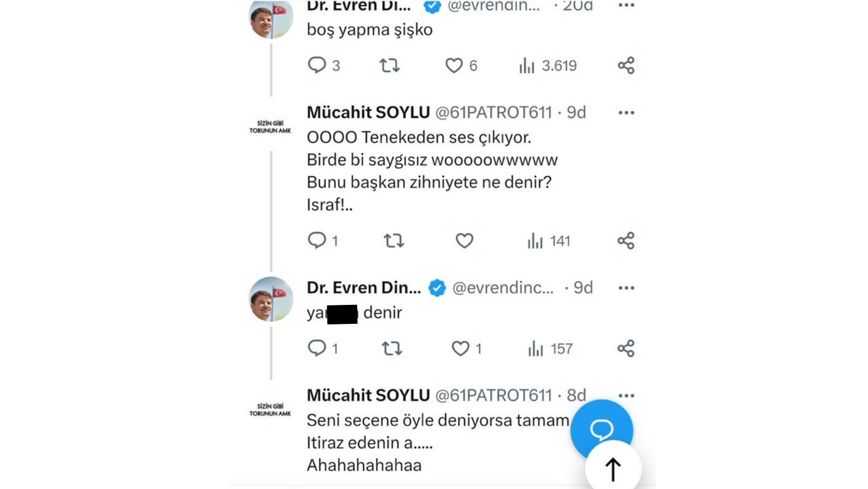Like the 'Tenekeden ses çıkıyor' tweet
Screen dimensions: 868x489
[464, 241]
